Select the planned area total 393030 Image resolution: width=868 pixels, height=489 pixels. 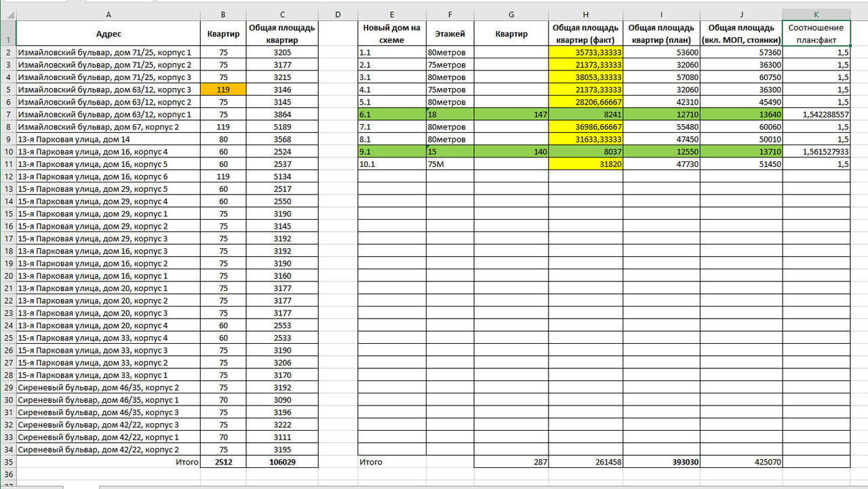pyautogui.click(x=662, y=462)
